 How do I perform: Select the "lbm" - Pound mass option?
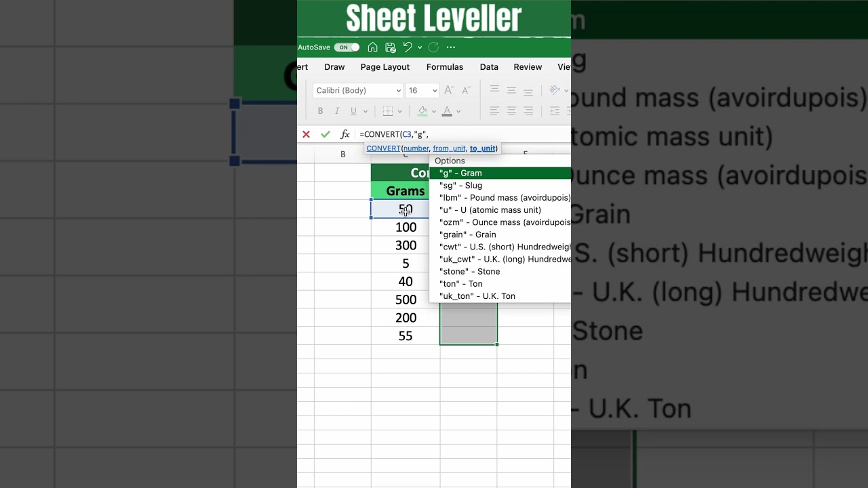[x=500, y=197]
